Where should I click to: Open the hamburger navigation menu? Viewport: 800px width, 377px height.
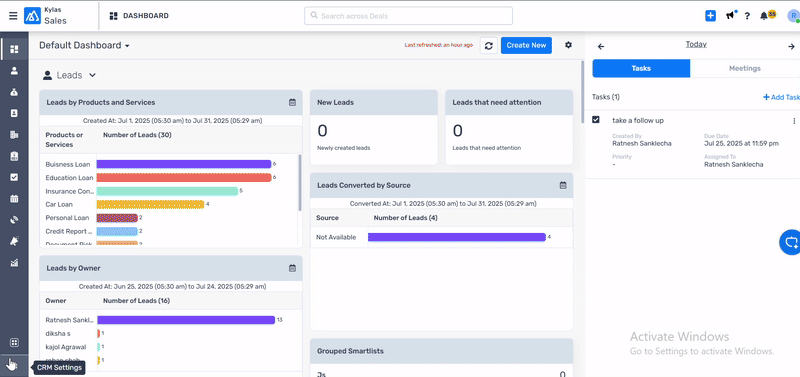tap(13, 16)
